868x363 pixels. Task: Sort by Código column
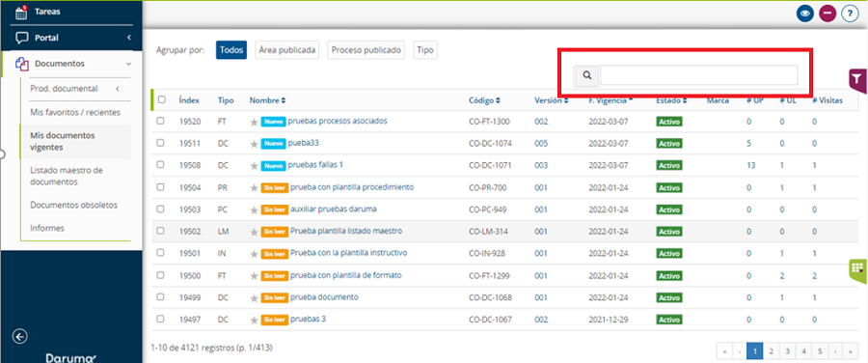click(x=484, y=100)
